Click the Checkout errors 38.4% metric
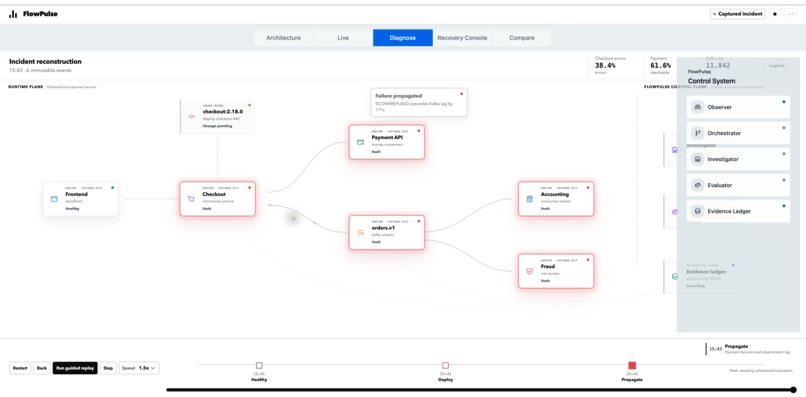This screenshot has height=397, width=806. click(611, 65)
